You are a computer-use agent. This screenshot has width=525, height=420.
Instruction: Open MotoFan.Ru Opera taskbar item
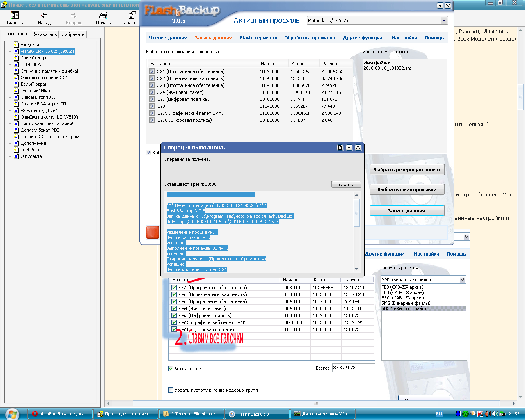[x=61, y=414]
